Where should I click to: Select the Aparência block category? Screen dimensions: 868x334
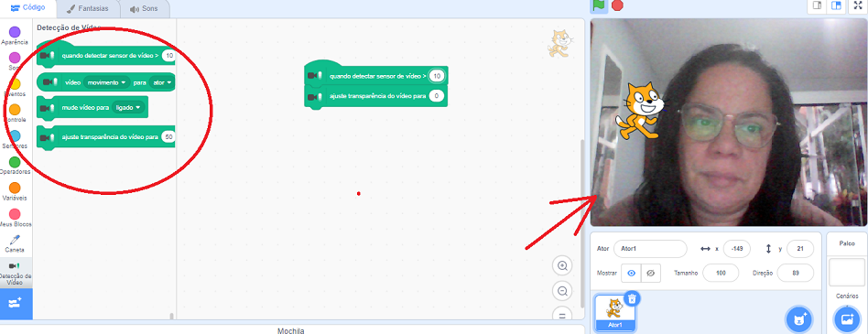[15, 36]
